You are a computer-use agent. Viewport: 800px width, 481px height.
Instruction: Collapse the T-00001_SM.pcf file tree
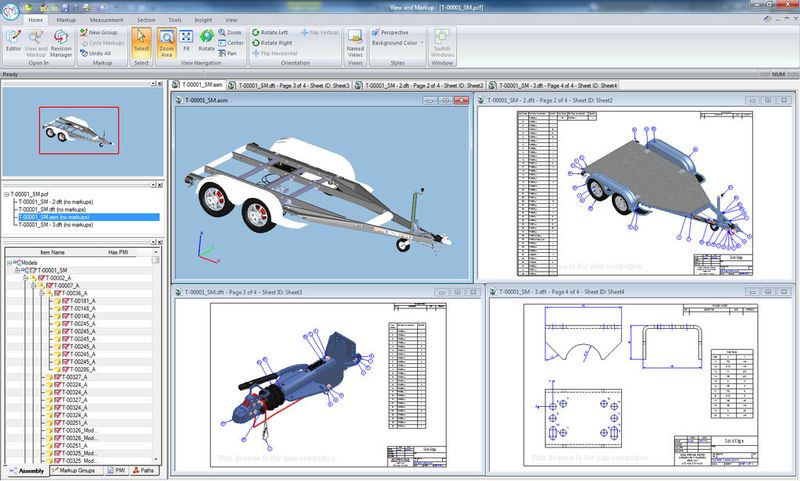click(x=7, y=194)
